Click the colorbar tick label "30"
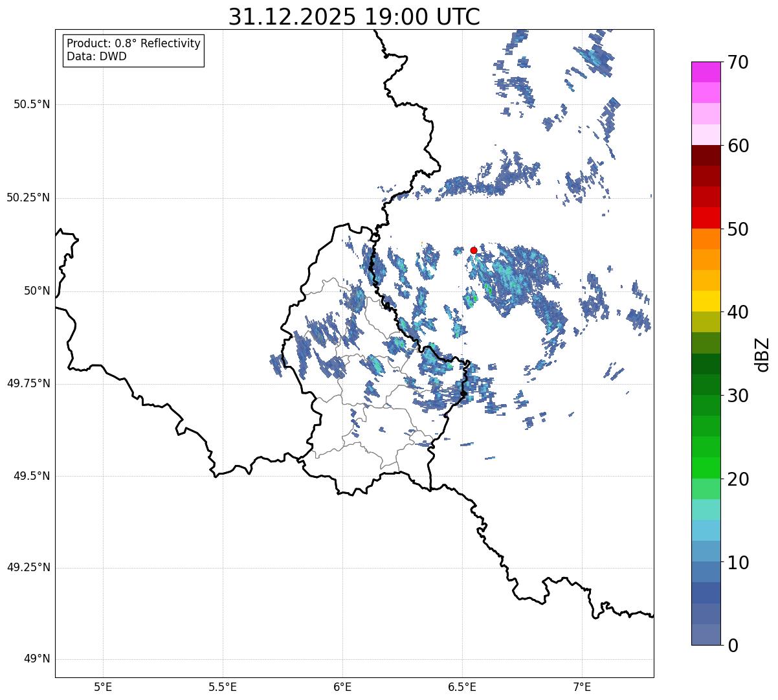This screenshot has width=778, height=700. 738,396
